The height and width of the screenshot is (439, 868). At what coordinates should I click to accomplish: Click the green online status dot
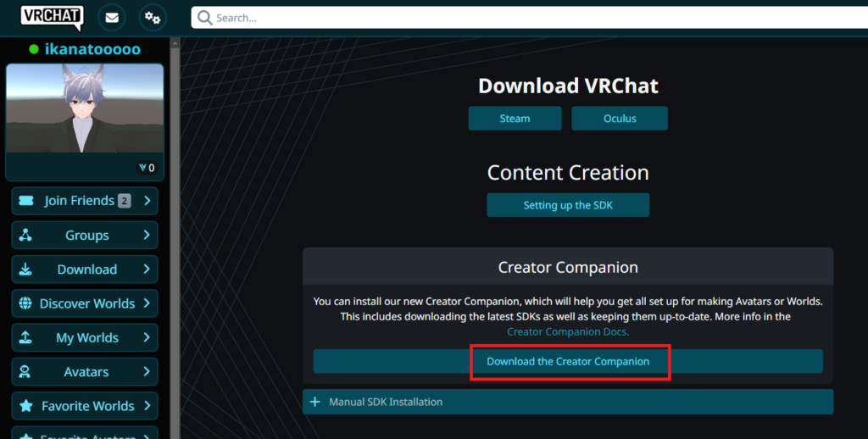click(x=34, y=49)
